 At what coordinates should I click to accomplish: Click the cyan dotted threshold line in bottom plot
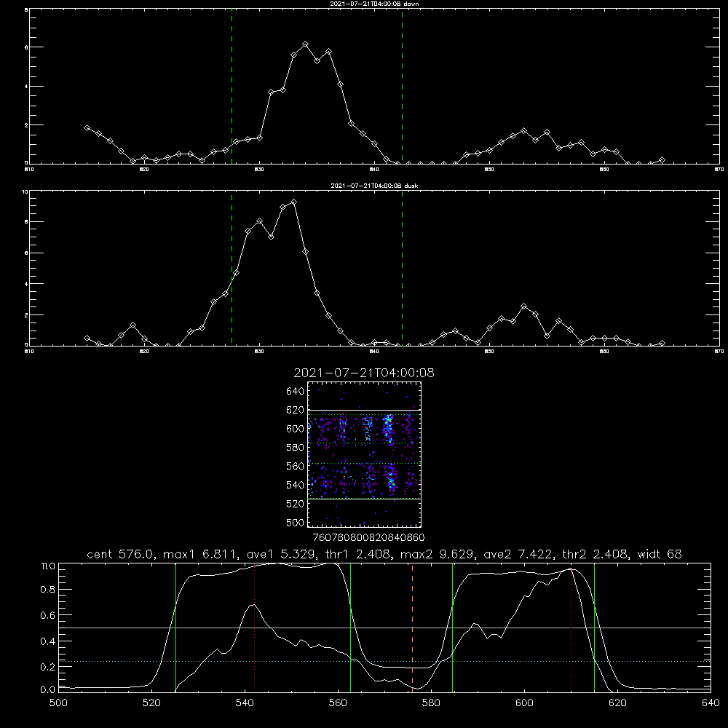(x=384, y=661)
